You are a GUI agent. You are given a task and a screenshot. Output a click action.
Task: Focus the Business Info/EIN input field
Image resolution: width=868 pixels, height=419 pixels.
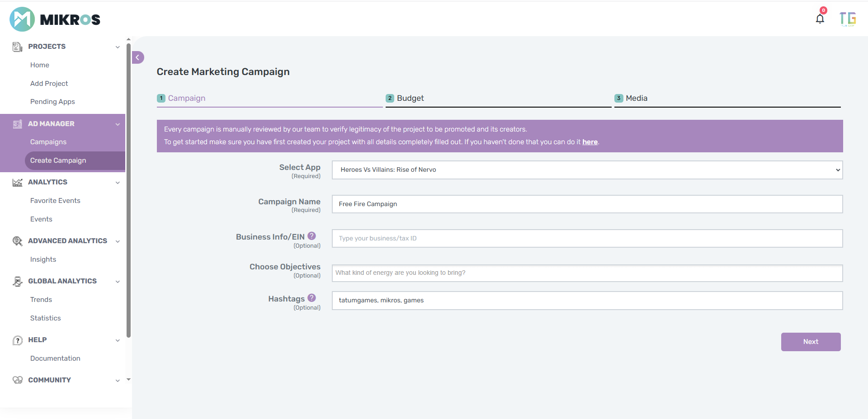point(587,238)
